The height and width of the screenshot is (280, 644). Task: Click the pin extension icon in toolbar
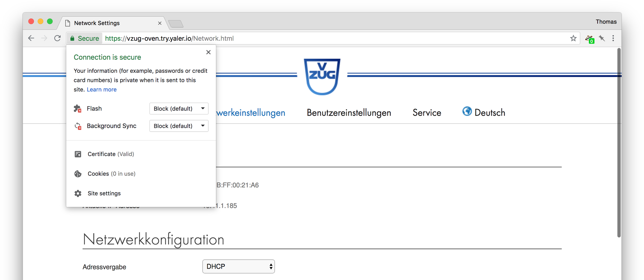point(602,38)
